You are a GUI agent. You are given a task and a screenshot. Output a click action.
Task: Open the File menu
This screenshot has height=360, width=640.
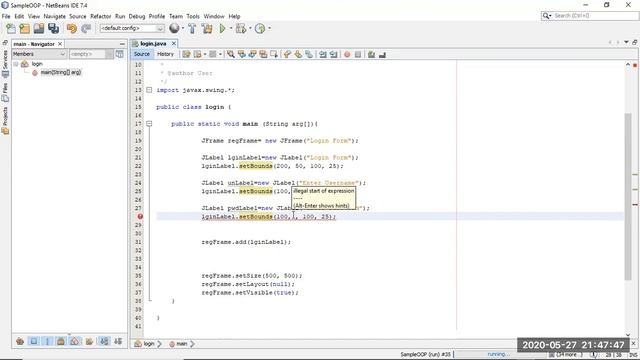pos(6,16)
